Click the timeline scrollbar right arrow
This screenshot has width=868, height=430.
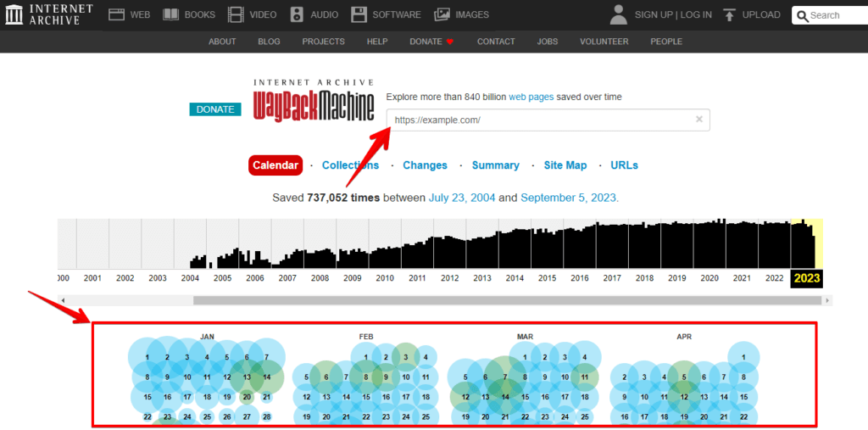[x=827, y=300]
